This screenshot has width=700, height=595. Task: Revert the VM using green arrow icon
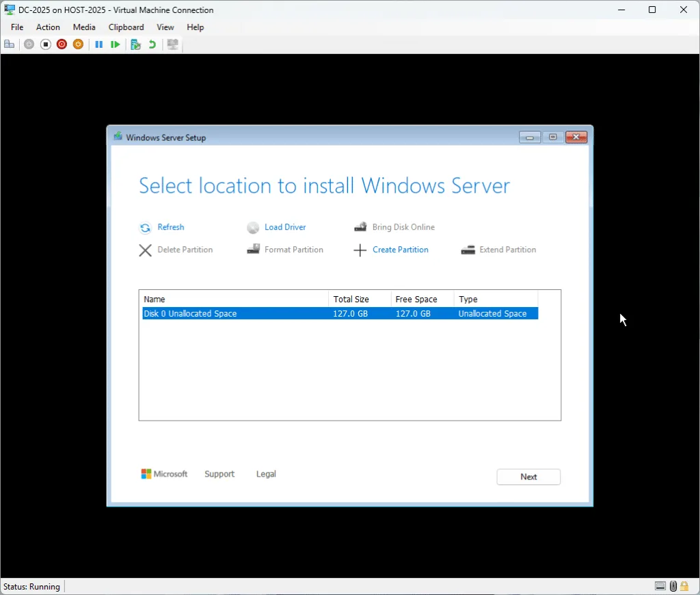[152, 44]
